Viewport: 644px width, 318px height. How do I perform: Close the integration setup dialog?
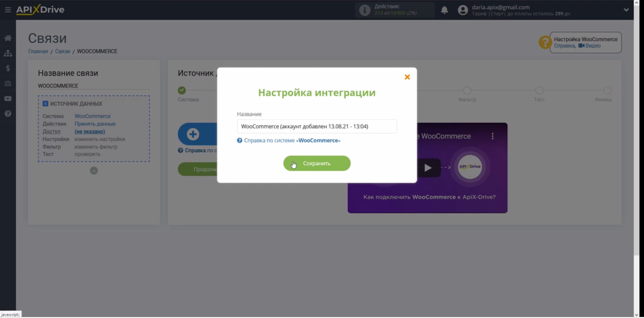(407, 77)
